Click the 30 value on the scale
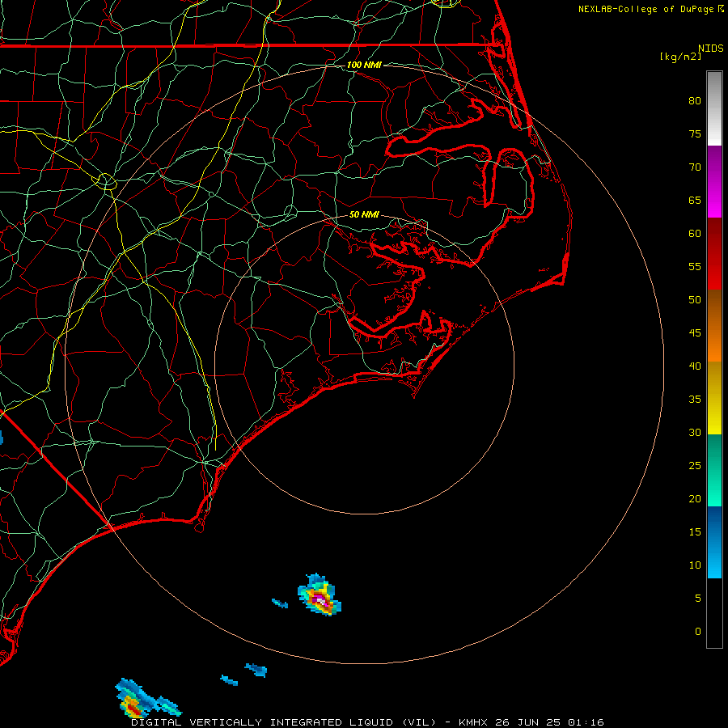The height and width of the screenshot is (728, 728). [x=695, y=432]
